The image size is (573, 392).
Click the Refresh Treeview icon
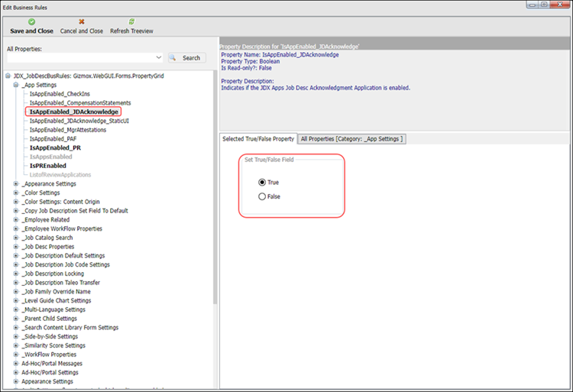[x=131, y=22]
